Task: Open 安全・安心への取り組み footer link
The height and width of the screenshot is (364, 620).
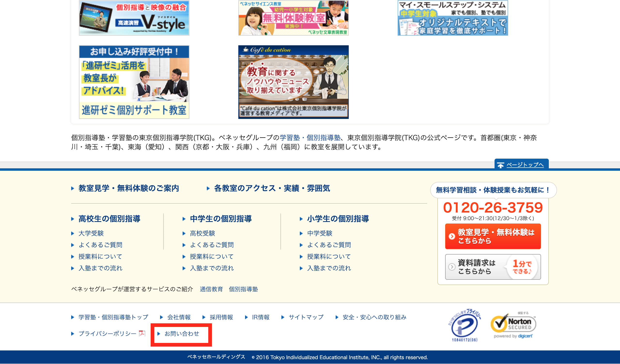Action: [374, 317]
